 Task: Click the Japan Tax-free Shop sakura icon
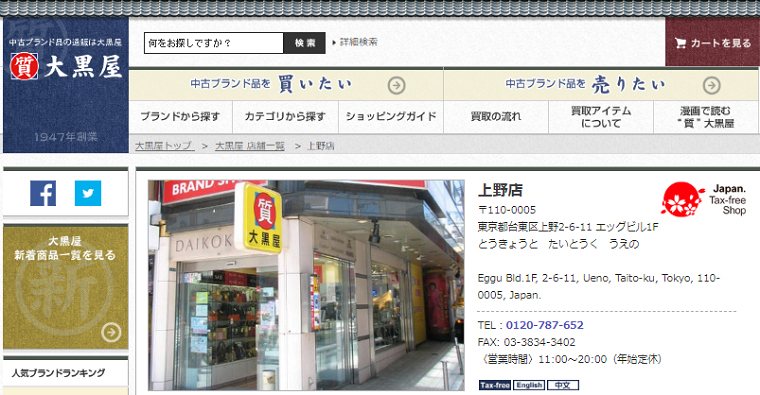coord(681,199)
